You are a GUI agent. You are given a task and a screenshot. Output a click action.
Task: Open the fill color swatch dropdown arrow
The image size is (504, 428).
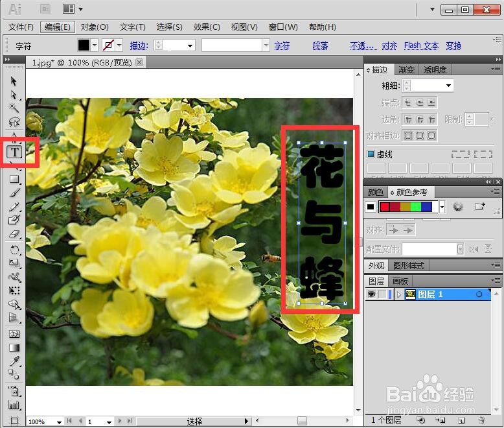pyautogui.click(x=94, y=45)
